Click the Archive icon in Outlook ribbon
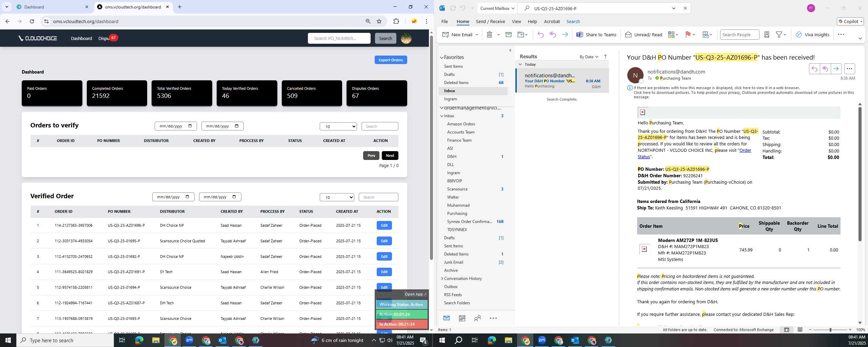This screenshot has width=868, height=347. [508, 35]
